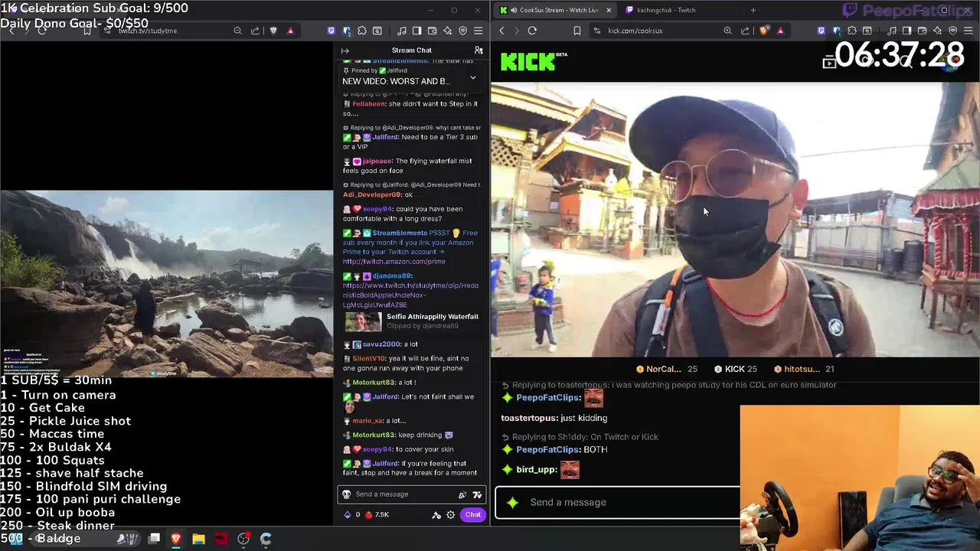The image size is (980, 551).
Task: Collapse the Twitch Stream Chat panel
Action: [x=345, y=51]
